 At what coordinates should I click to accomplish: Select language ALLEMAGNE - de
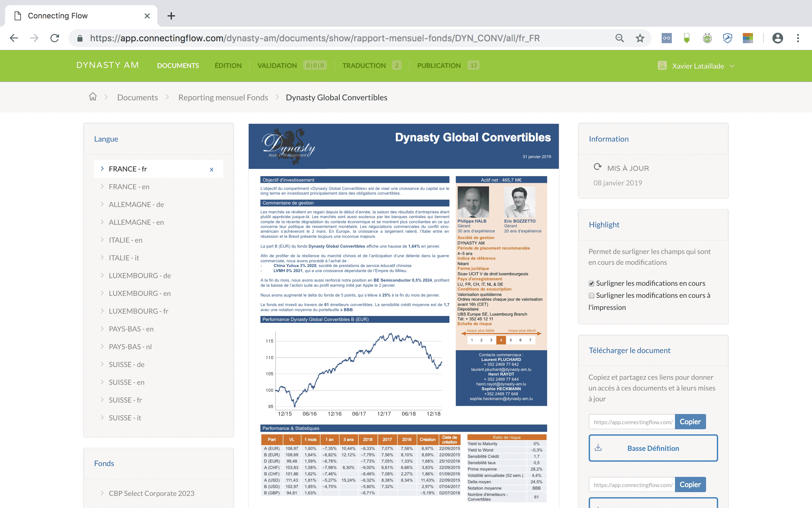point(136,204)
